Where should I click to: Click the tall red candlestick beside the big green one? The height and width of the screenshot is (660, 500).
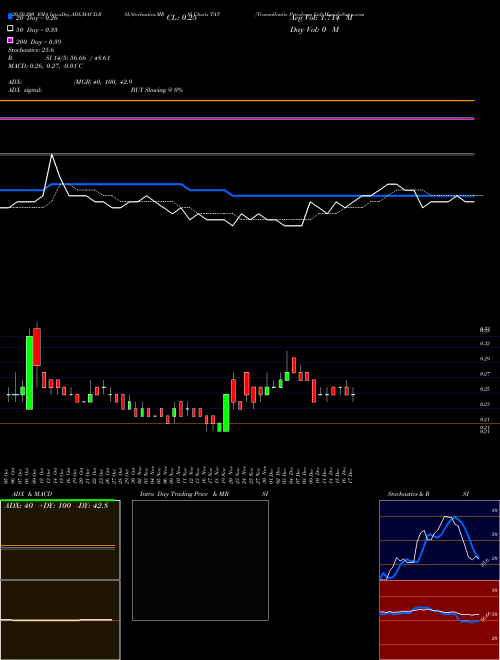37,347
